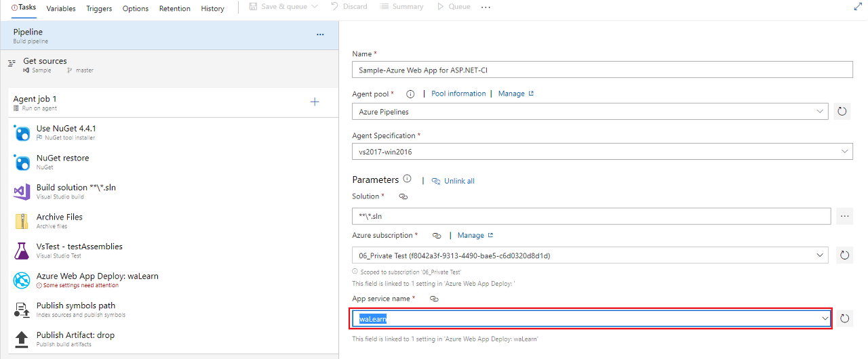The width and height of the screenshot is (868, 359).
Task: Refresh the App service name list
Action: pos(844,318)
